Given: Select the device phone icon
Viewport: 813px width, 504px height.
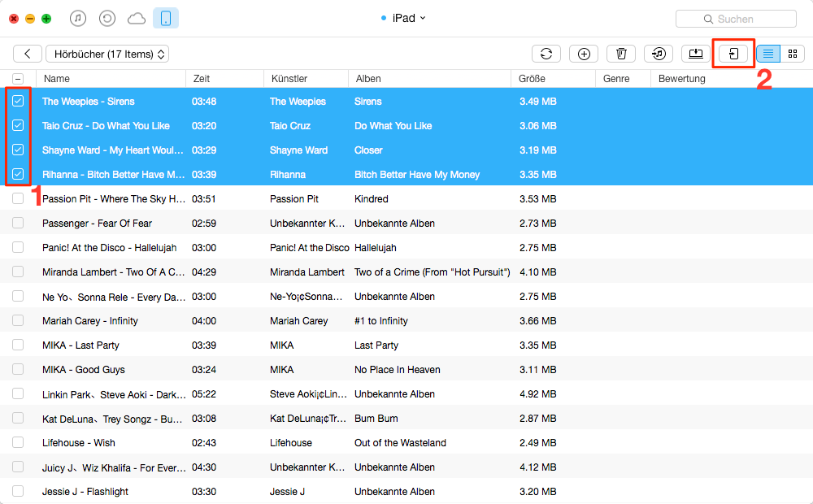Looking at the screenshot, I should 166,19.
